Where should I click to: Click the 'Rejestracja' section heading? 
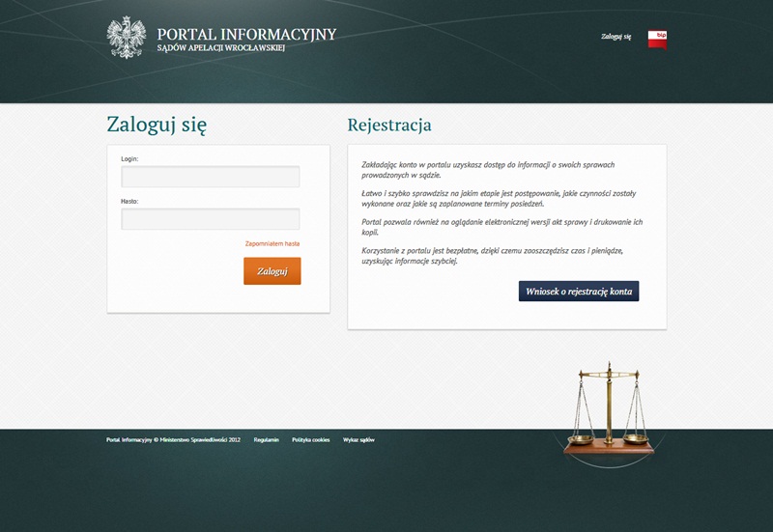(389, 126)
